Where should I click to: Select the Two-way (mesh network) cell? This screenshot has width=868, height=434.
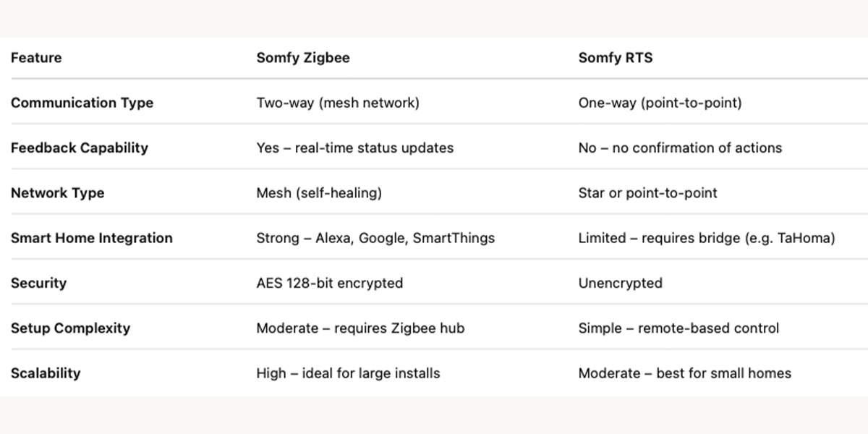pyautogui.click(x=338, y=103)
